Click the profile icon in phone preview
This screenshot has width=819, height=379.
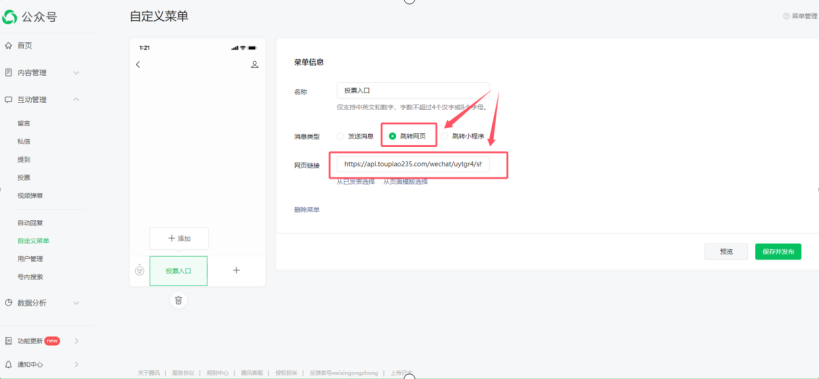point(254,65)
